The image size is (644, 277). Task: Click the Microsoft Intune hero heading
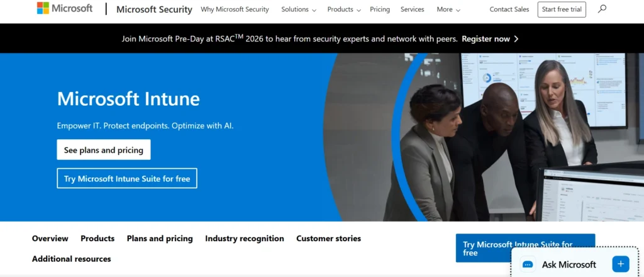click(x=128, y=99)
